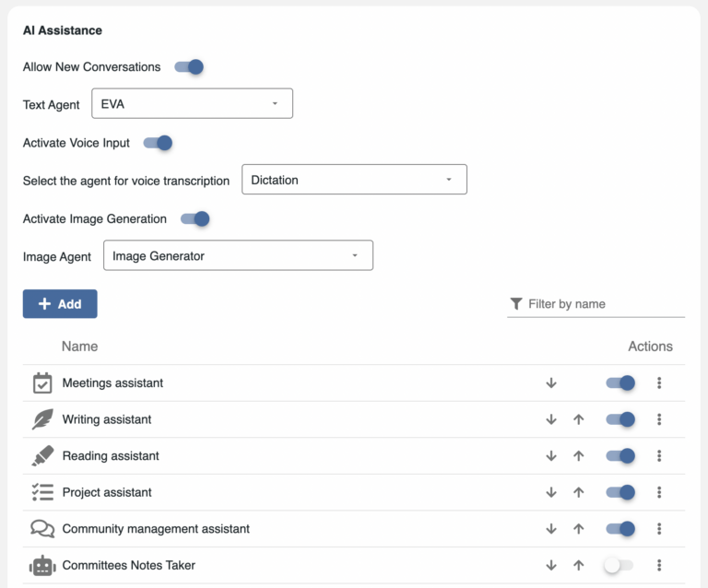Move Writing assistant up with arrow

pos(579,419)
